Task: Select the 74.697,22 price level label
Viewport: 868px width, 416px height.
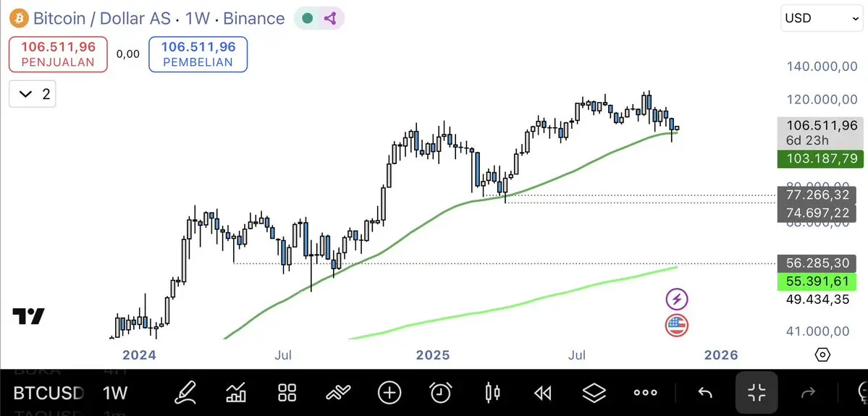Action: tap(817, 213)
